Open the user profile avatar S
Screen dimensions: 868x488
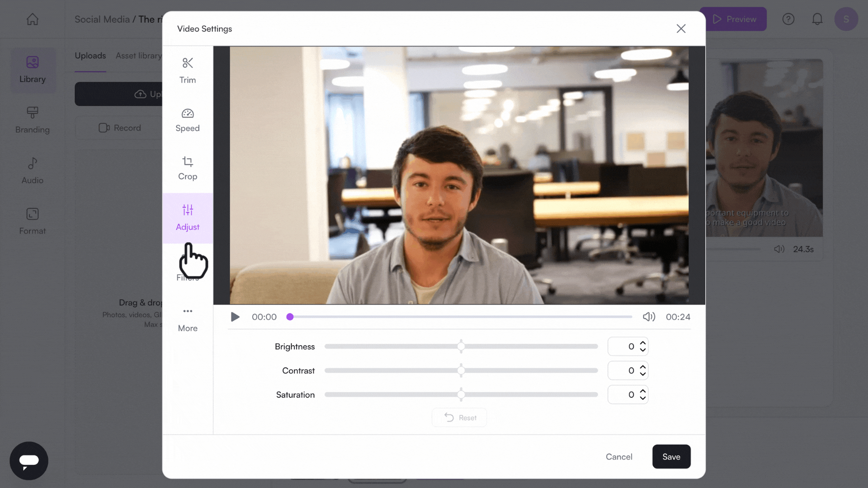[x=846, y=19]
